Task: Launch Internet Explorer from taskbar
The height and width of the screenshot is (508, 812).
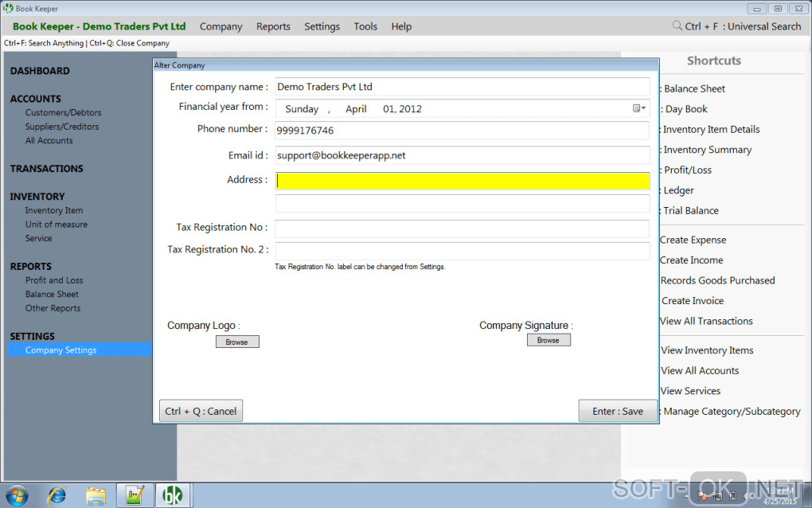Action: coord(57,495)
